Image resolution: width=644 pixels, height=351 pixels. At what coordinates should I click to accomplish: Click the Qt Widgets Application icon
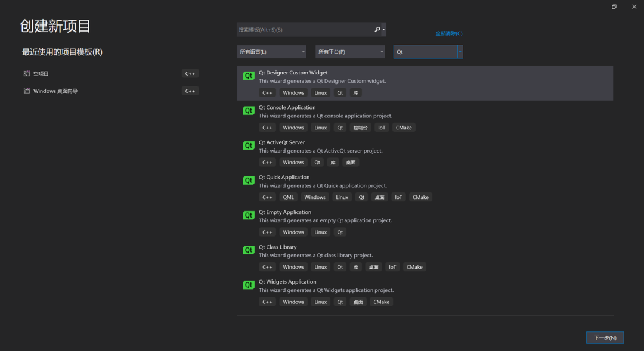pos(249,285)
